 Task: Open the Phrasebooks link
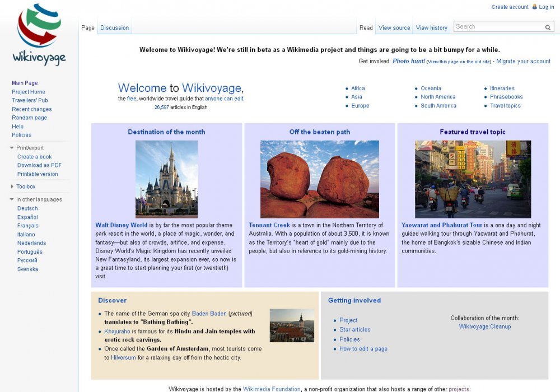coord(506,97)
